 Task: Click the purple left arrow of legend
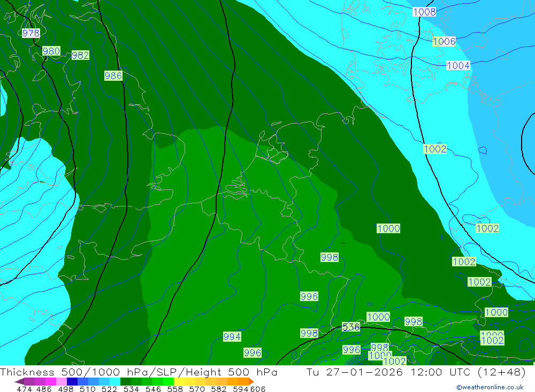[x=19, y=381]
